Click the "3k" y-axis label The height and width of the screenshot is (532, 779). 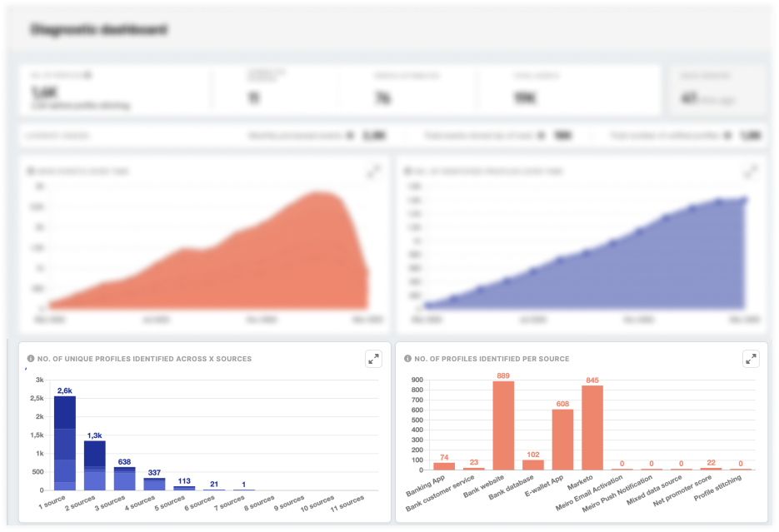tap(40, 380)
